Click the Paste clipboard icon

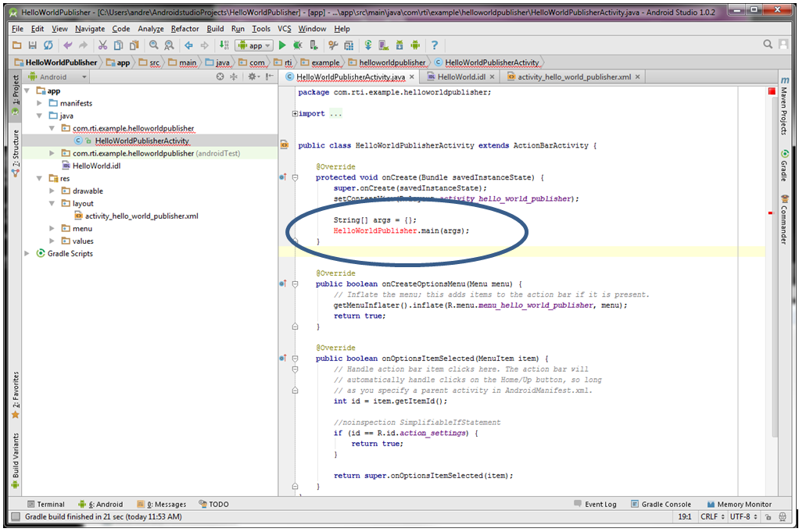coord(134,45)
